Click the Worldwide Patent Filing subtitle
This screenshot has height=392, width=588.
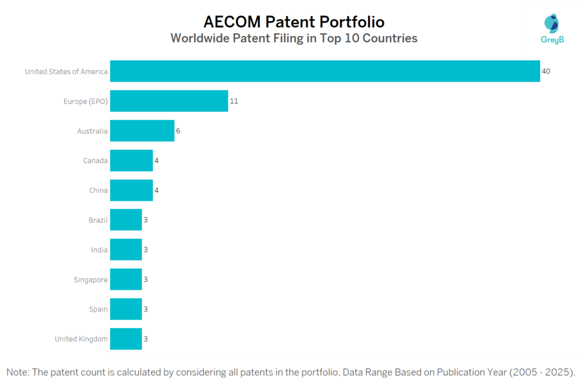point(294,38)
